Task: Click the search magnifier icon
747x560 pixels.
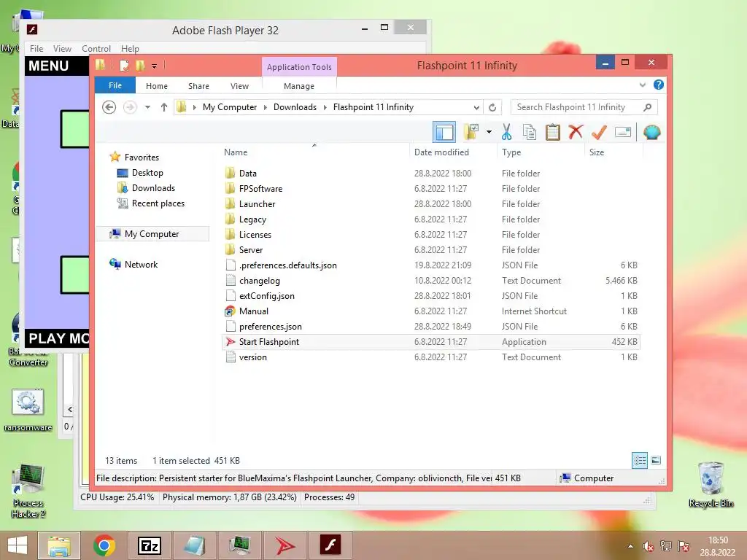Action: click(x=647, y=107)
